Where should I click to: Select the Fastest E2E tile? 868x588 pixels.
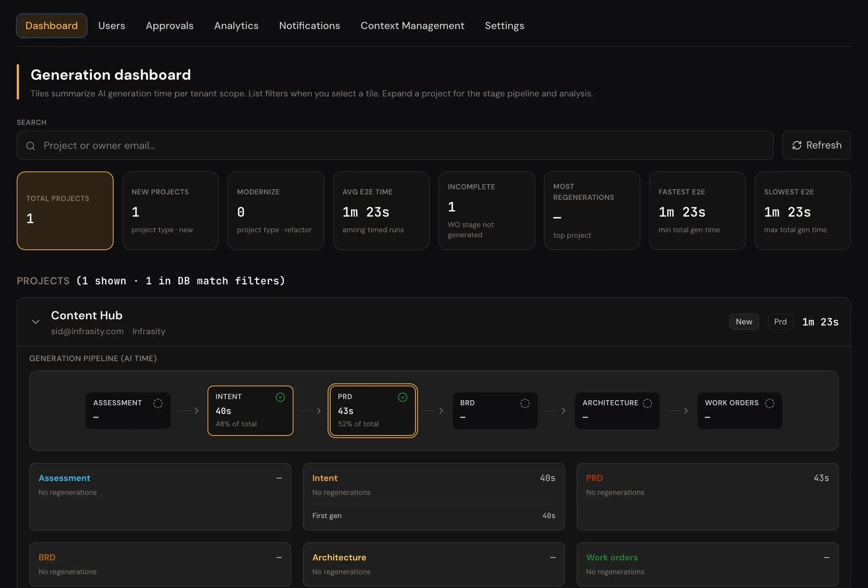pyautogui.click(x=697, y=211)
